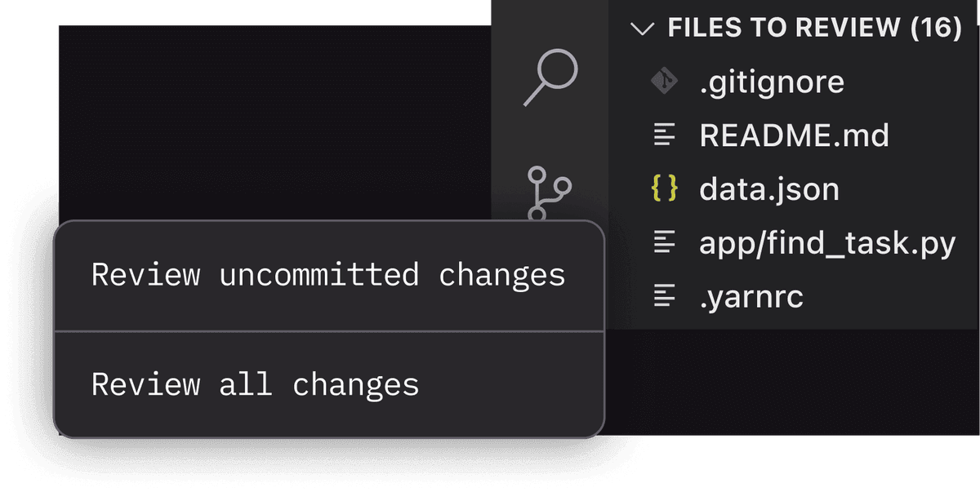The height and width of the screenshot is (492, 980).
Task: Open the .gitignore file name
Action: click(772, 82)
